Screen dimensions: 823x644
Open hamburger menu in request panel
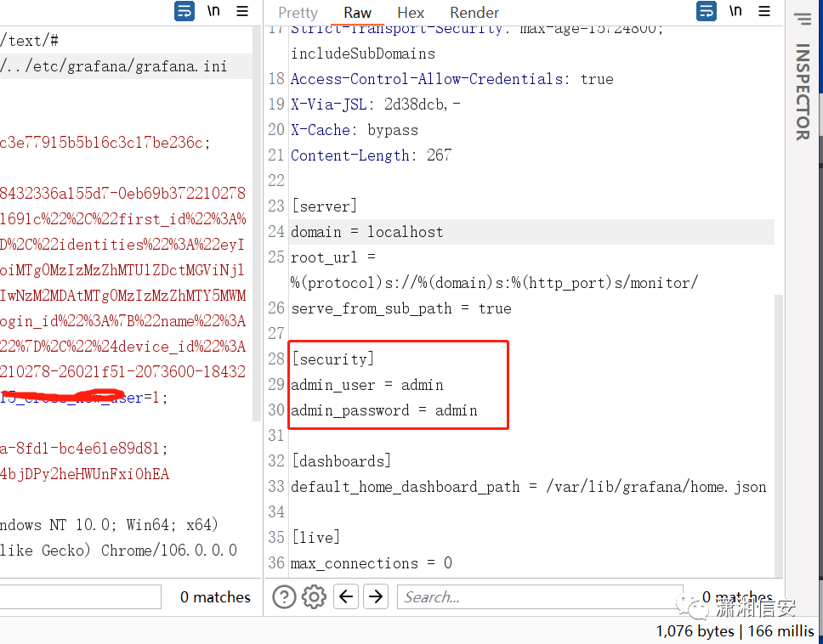click(242, 11)
